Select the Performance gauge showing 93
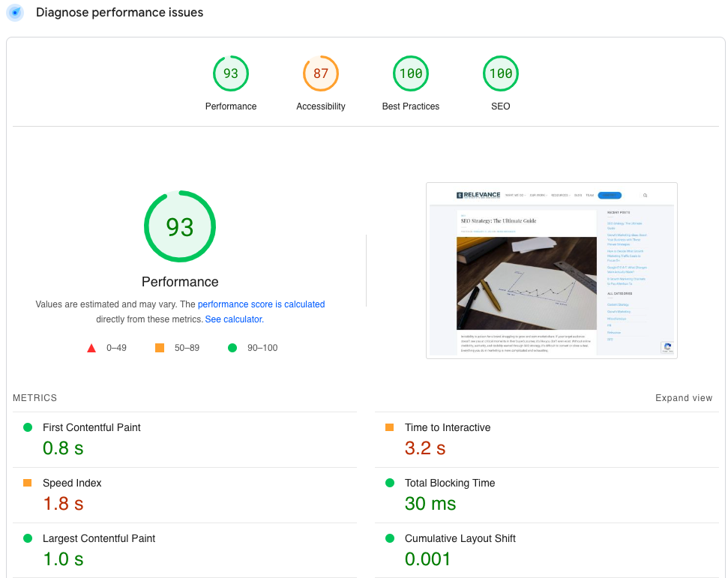 pos(230,73)
